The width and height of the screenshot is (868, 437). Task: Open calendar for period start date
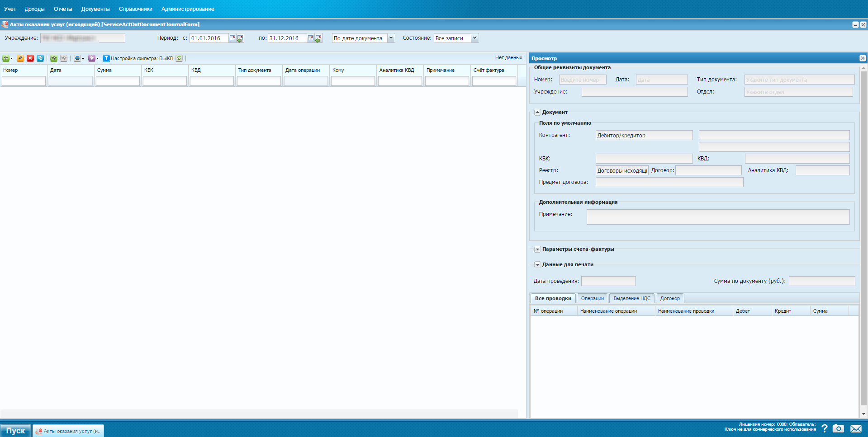coord(232,38)
